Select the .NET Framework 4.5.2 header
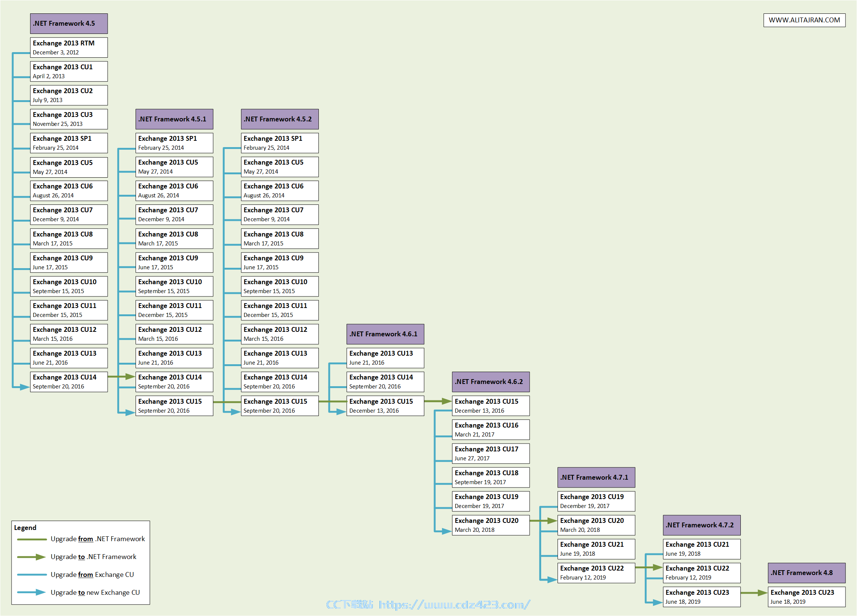This screenshot has height=616, width=857. tap(280, 119)
